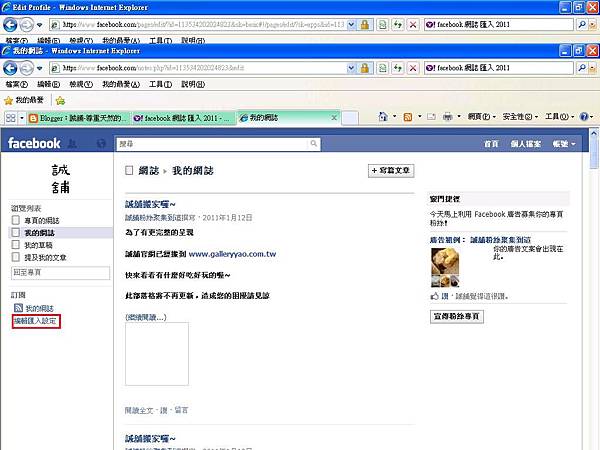Viewport: 600px width, 450px height.
Task: Go to Facebook 首頁
Action: click(x=491, y=144)
